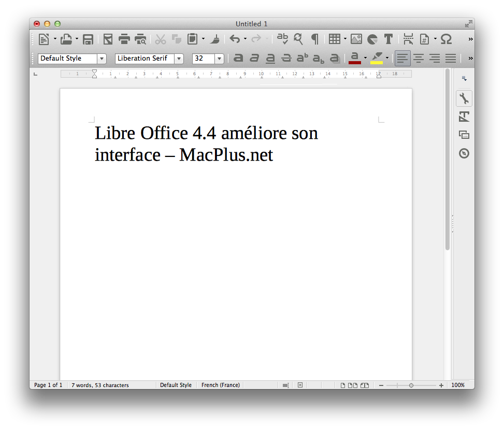Open sidebar Styles and Formatting icon

[x=464, y=117]
